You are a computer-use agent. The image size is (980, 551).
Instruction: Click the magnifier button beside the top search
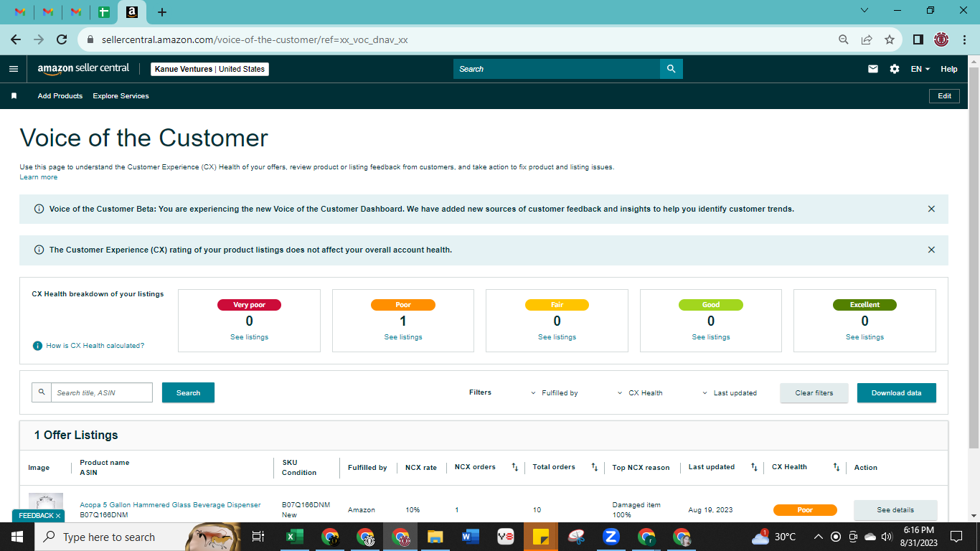(x=672, y=69)
